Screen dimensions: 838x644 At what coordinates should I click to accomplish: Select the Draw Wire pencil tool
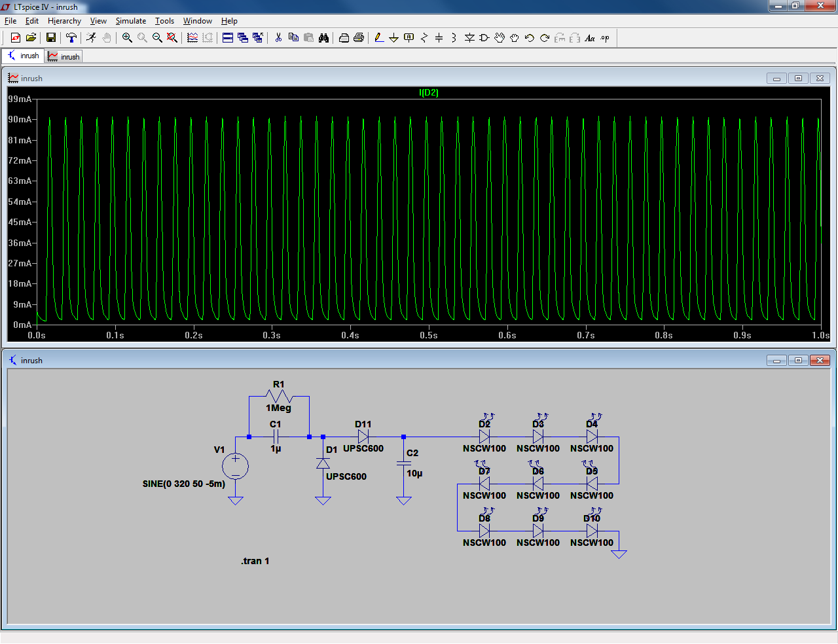pyautogui.click(x=379, y=38)
